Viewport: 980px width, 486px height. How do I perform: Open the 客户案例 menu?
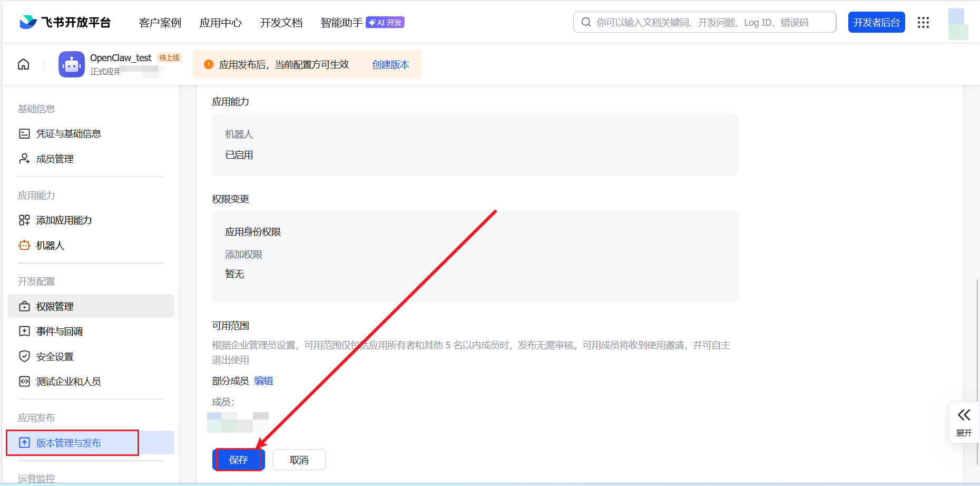click(x=160, y=22)
